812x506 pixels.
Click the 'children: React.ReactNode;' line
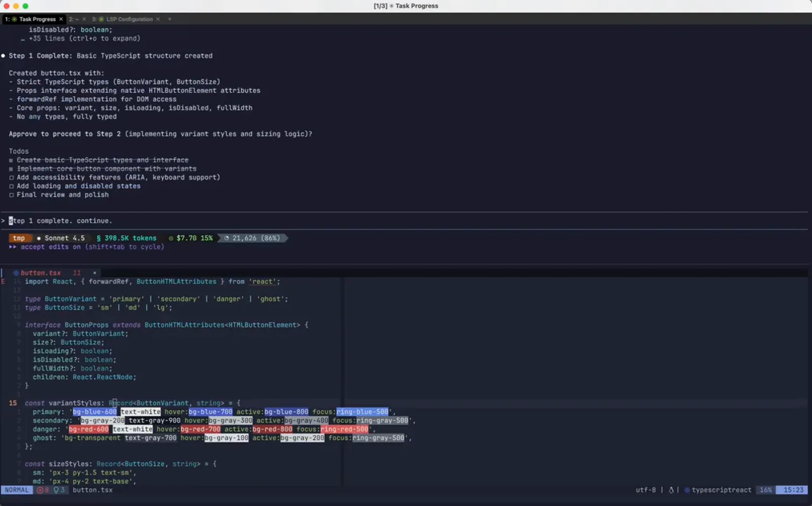[85, 377]
